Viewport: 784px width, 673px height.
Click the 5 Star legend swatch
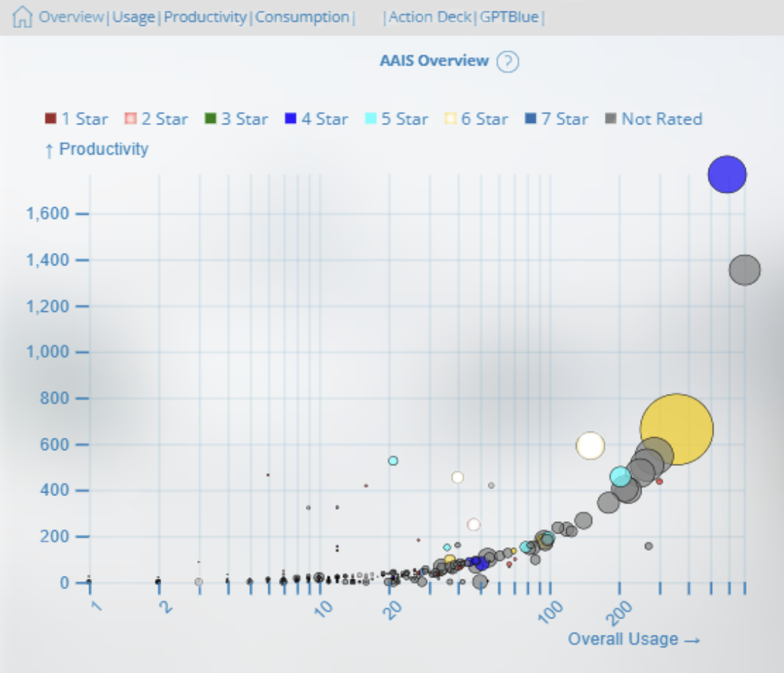370,119
